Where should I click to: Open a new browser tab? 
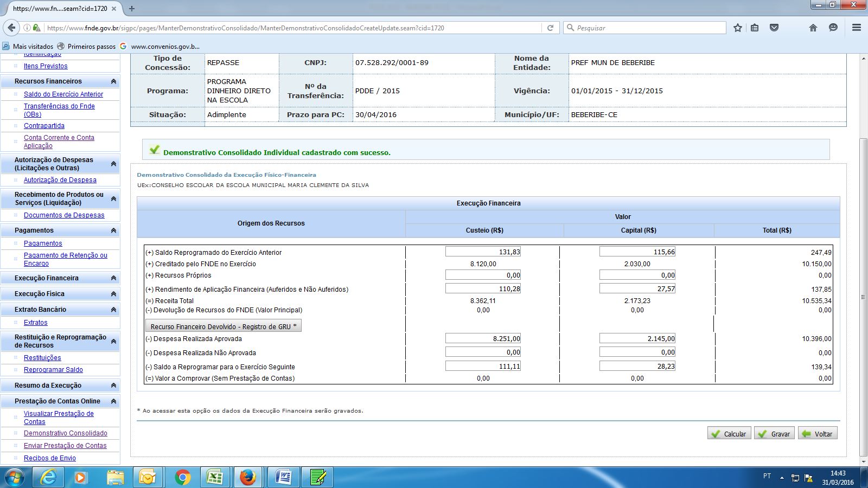pos(132,9)
